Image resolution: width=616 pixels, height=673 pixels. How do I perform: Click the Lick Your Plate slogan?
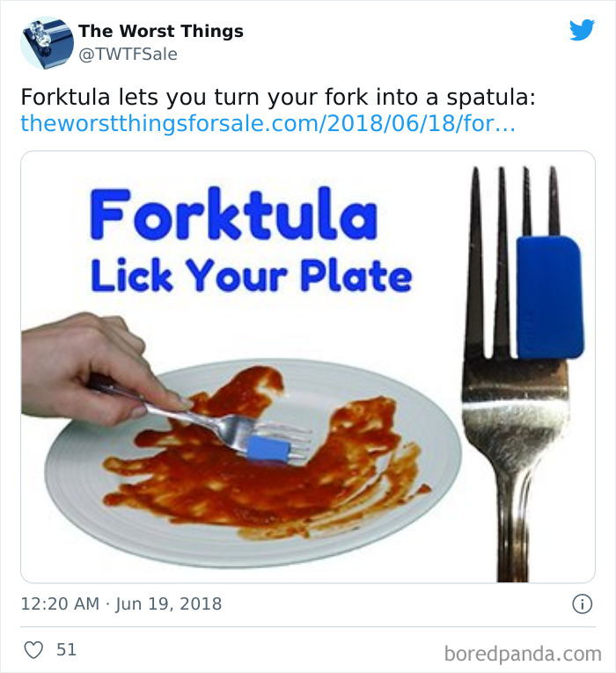[x=251, y=275]
